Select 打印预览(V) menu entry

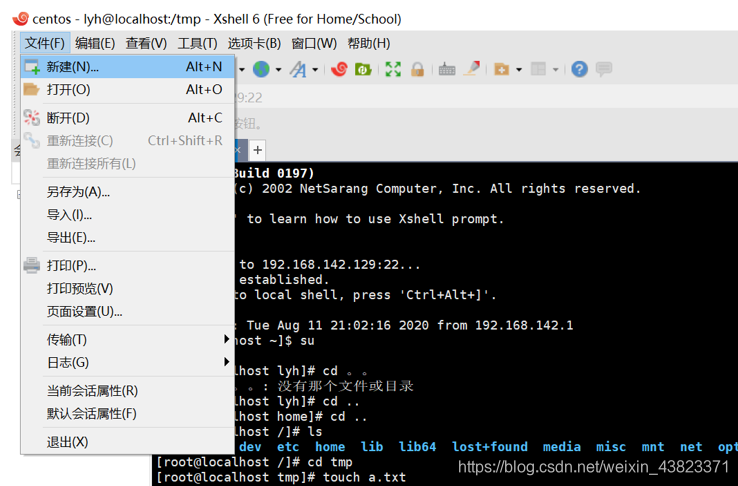pyautogui.click(x=128, y=288)
